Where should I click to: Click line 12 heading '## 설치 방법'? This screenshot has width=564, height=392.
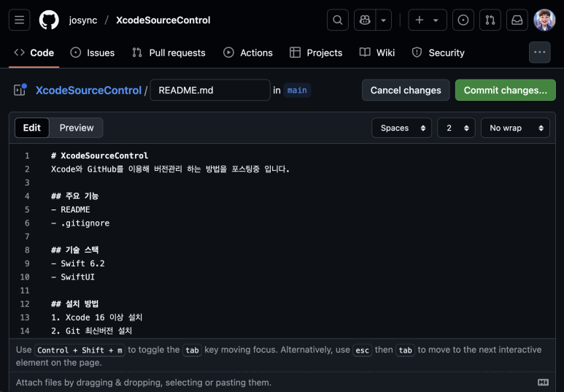click(x=75, y=304)
